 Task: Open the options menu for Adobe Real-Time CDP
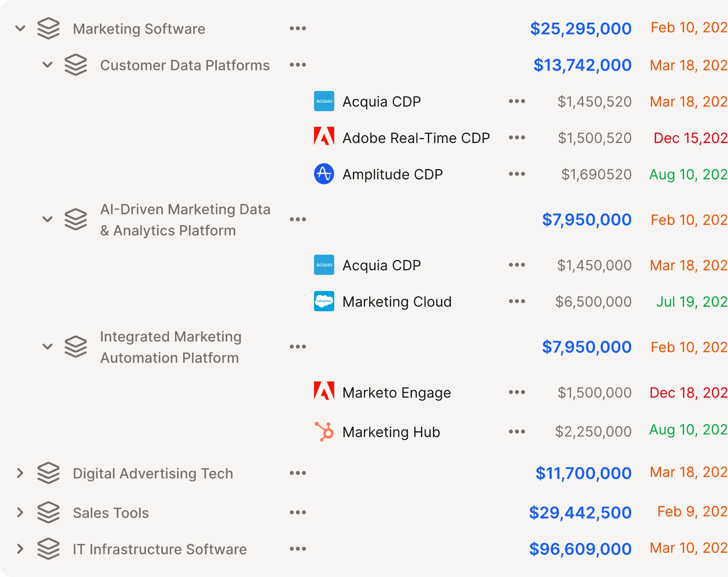tap(516, 138)
